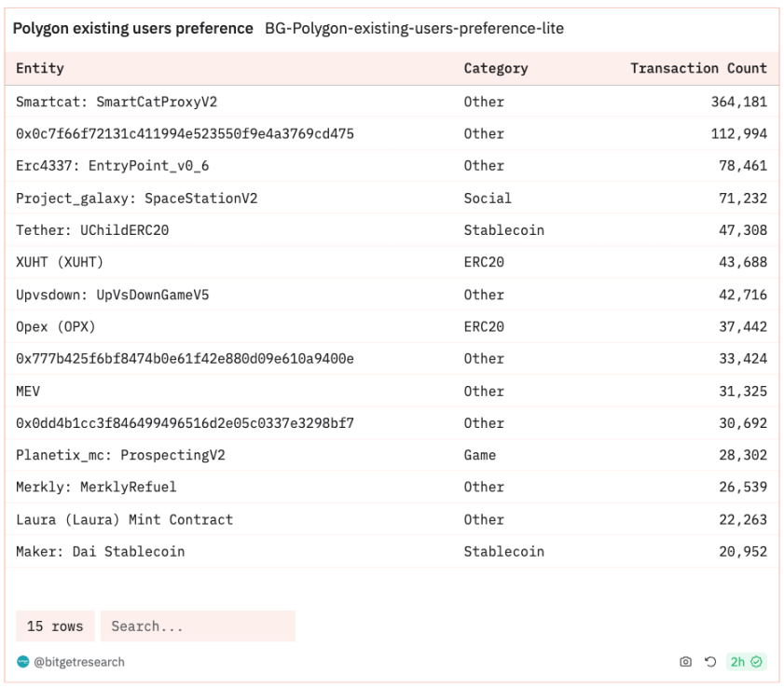
Task: Click the Tether: UChildERC20 entity cell
Action: click(92, 230)
